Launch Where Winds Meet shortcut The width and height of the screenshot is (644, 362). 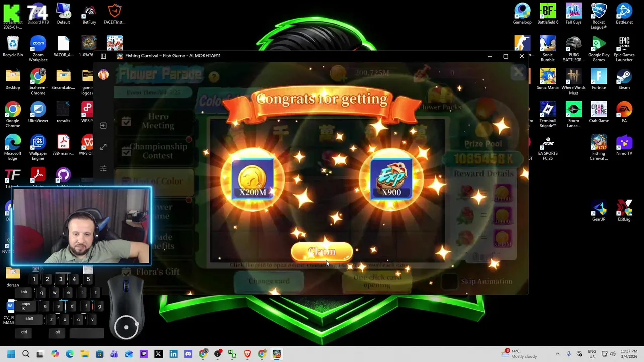click(573, 81)
